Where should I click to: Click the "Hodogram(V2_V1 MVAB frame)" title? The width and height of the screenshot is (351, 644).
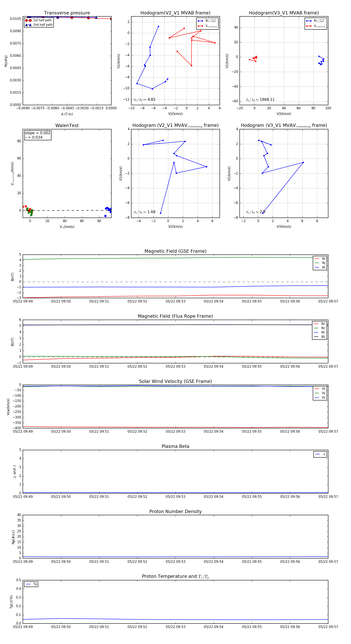point(175,13)
